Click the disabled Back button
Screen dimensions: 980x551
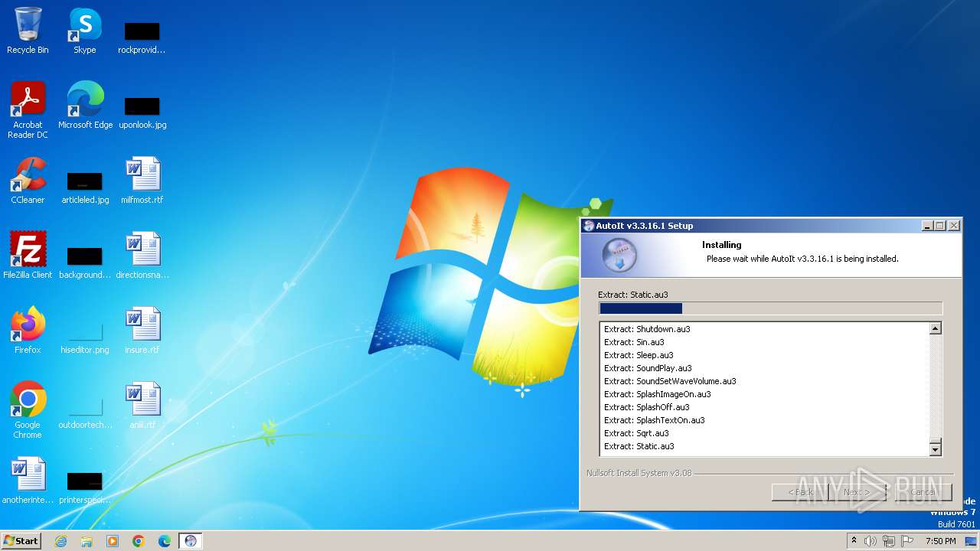(800, 492)
